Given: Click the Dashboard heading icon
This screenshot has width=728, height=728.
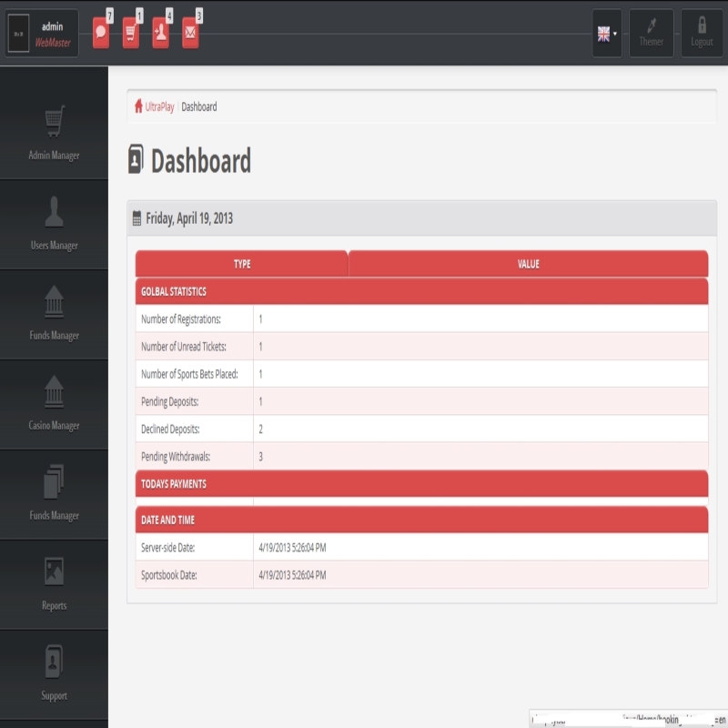Looking at the screenshot, I should (136, 159).
